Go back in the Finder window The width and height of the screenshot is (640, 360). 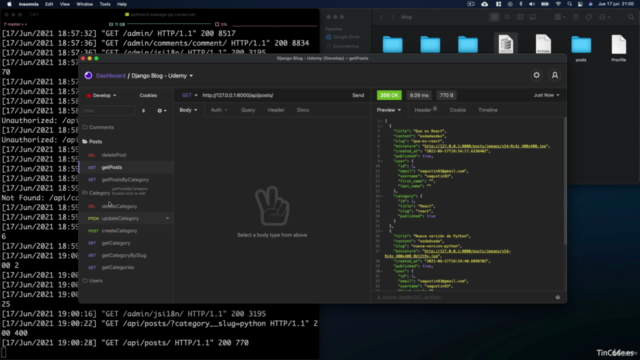(x=381, y=17)
